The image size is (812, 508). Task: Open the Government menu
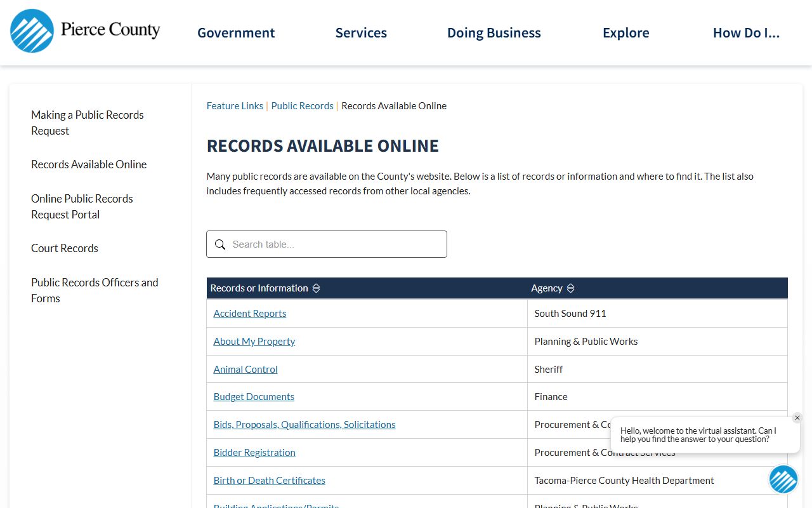click(236, 33)
